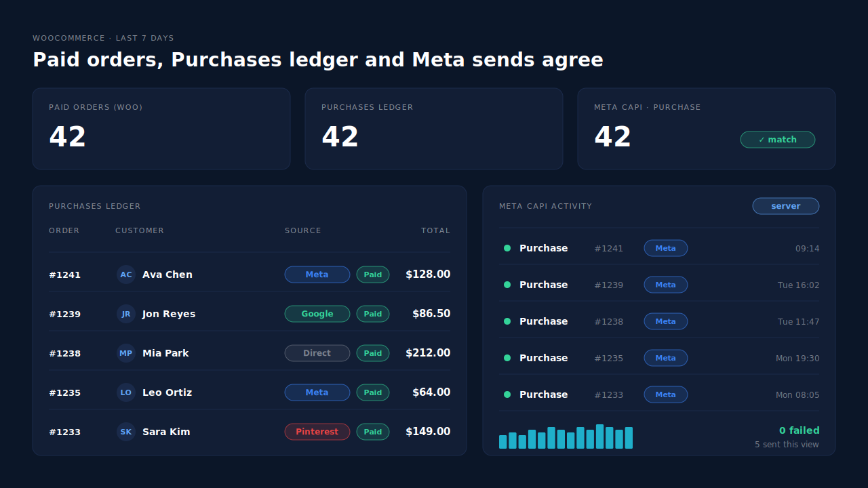Click the AC avatar for Ava Chen
This screenshot has width=868, height=488.
coord(126,274)
